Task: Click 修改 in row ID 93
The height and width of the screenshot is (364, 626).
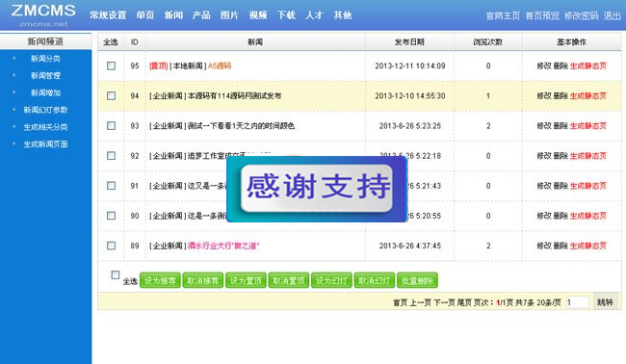Action: click(544, 126)
